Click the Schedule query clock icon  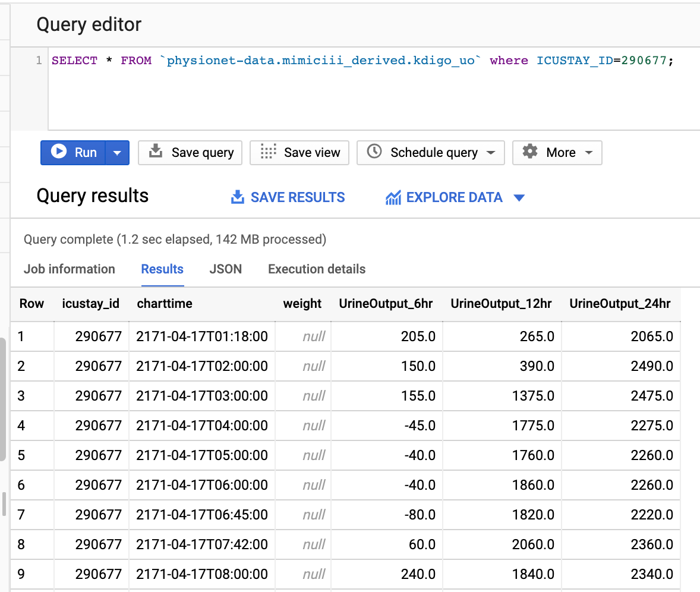pyautogui.click(x=373, y=153)
